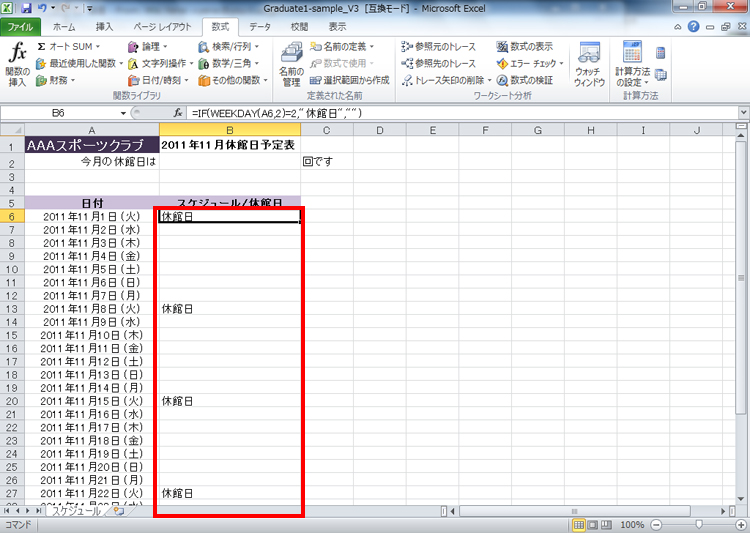Toggle Show Formulas (数式の表示)
750x533 pixels.
[x=525, y=46]
